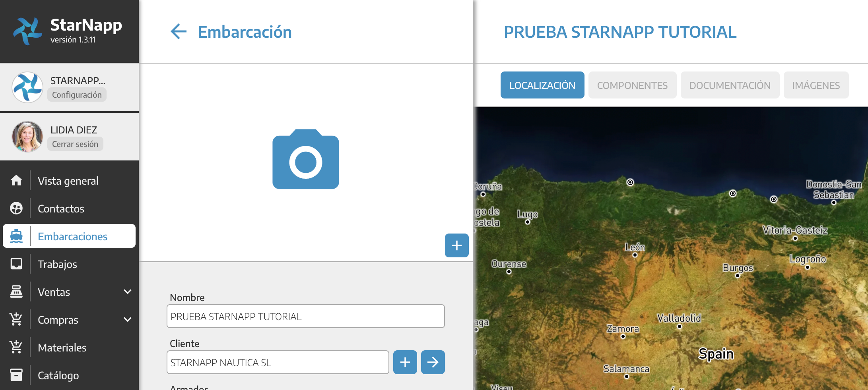Click the back arrow next to Embarcación
This screenshot has width=868, height=390.
[x=179, y=32]
